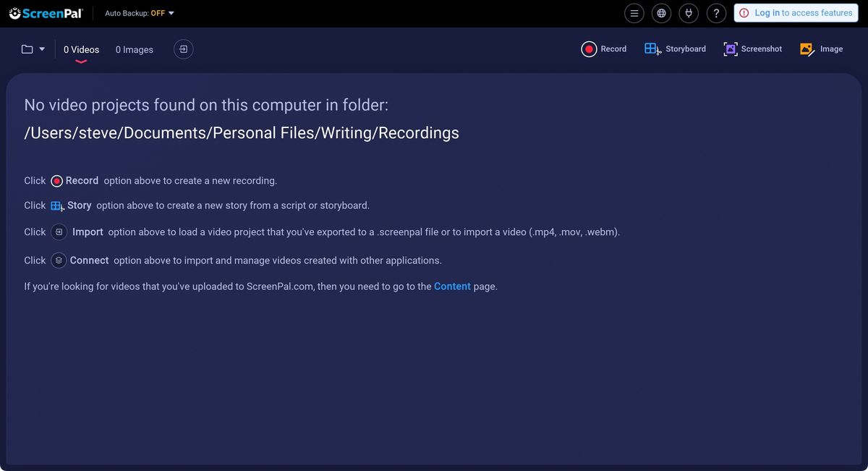The height and width of the screenshot is (471, 868).
Task: Change language via the globe icon
Action: [661, 12]
